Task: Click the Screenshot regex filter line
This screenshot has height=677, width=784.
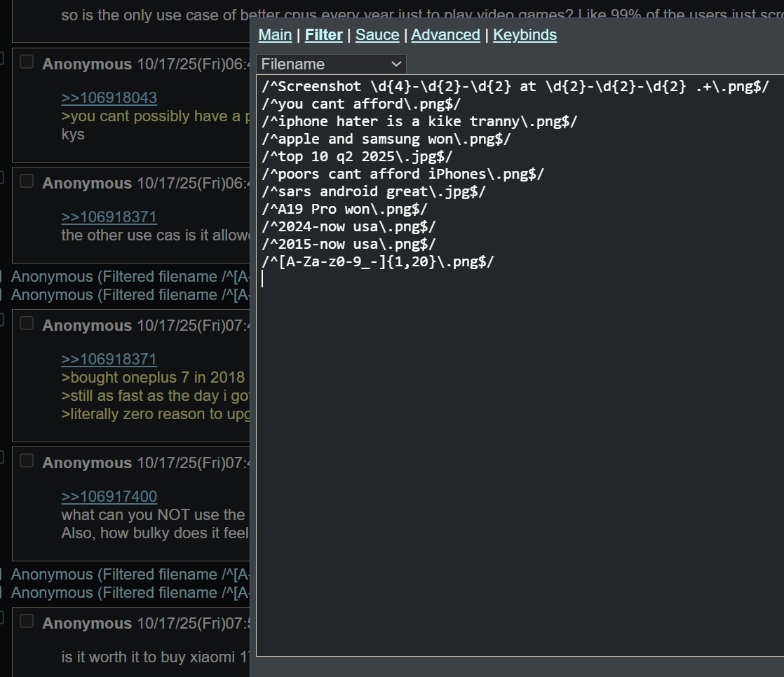Action: pos(515,86)
